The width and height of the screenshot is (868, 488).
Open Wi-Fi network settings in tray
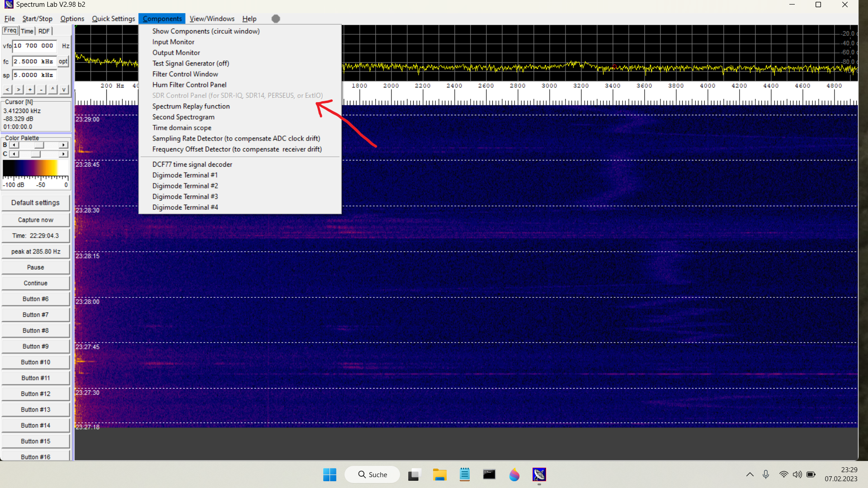click(783, 474)
